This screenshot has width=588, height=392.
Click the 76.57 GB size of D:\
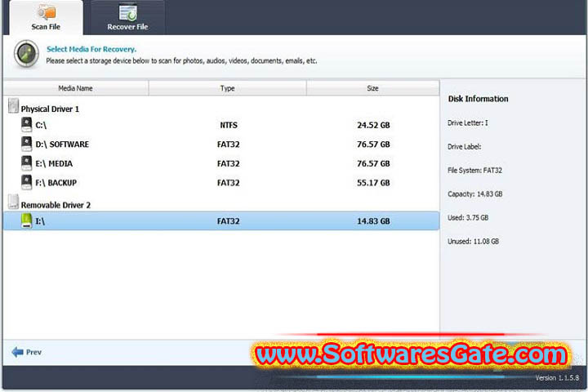point(373,144)
